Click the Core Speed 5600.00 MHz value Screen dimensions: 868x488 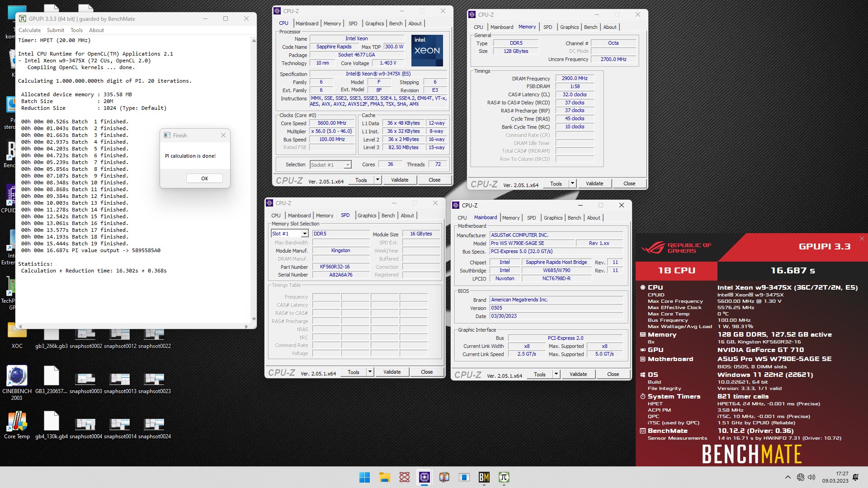(x=332, y=123)
